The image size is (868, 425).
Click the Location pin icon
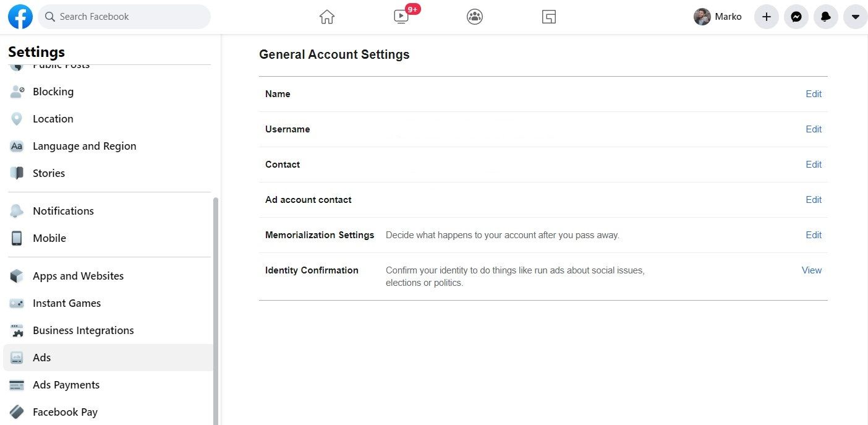[17, 119]
